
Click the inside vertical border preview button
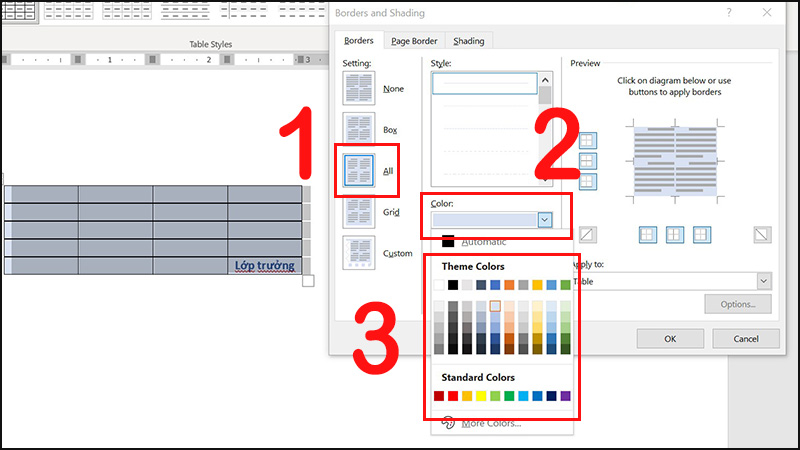point(676,234)
